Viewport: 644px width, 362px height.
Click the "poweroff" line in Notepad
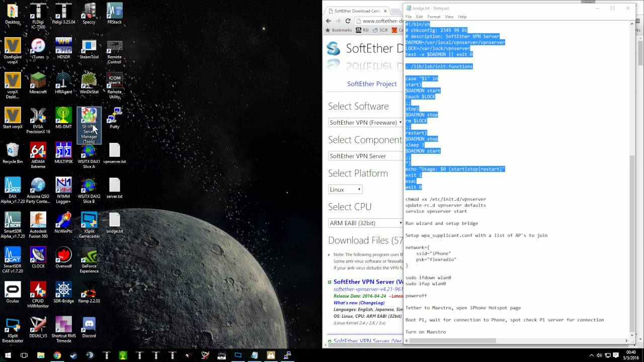[x=416, y=296]
